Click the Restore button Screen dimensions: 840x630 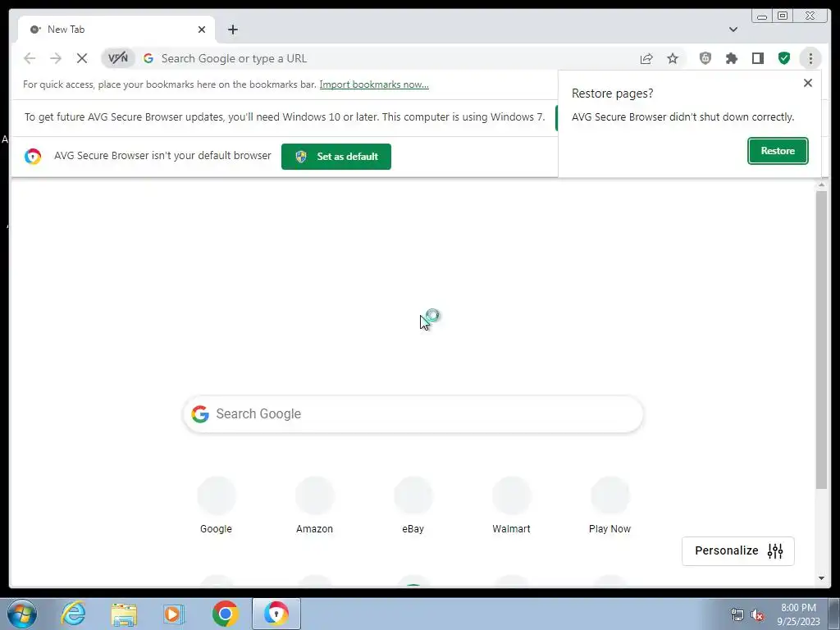(x=778, y=151)
